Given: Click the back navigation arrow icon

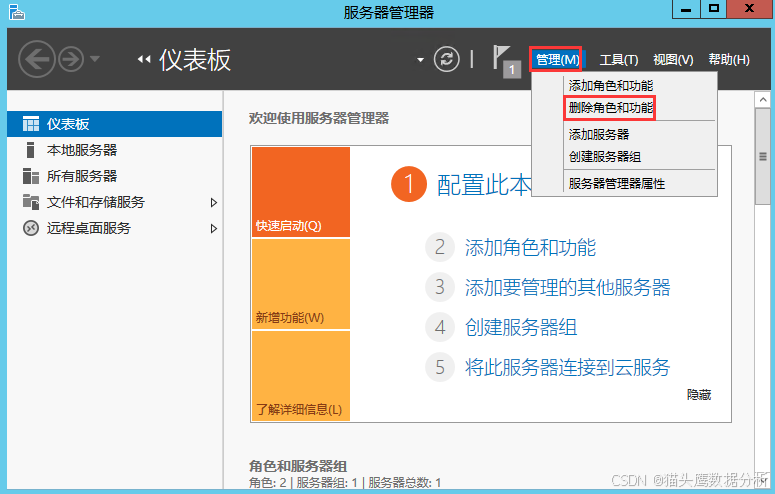Looking at the screenshot, I should pos(36,59).
